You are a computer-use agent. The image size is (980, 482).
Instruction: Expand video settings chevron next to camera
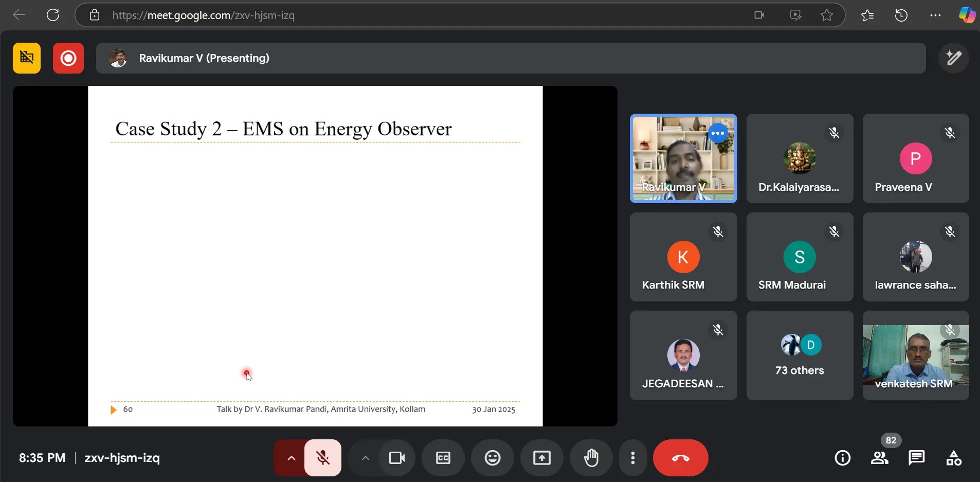click(365, 458)
